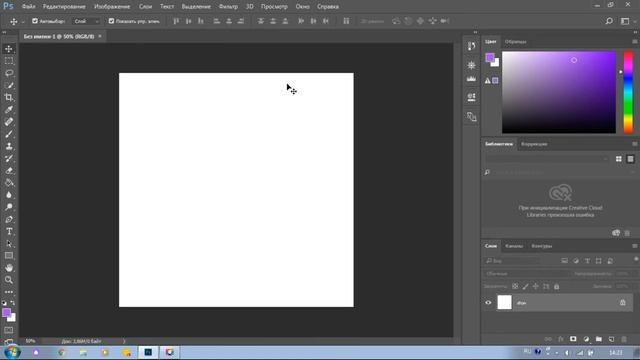Viewport: 640px width, 360px height.
Task: Open the Файл menu
Action: coord(28,7)
